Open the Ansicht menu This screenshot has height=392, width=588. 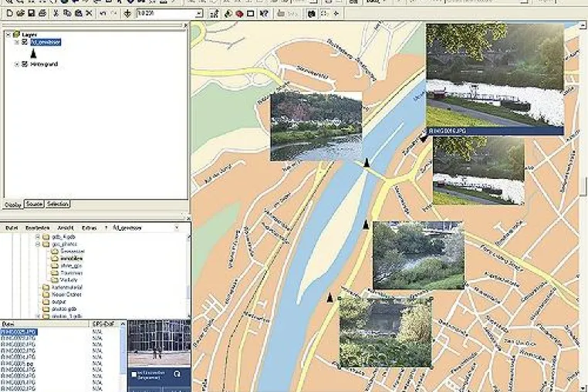[x=66, y=228]
